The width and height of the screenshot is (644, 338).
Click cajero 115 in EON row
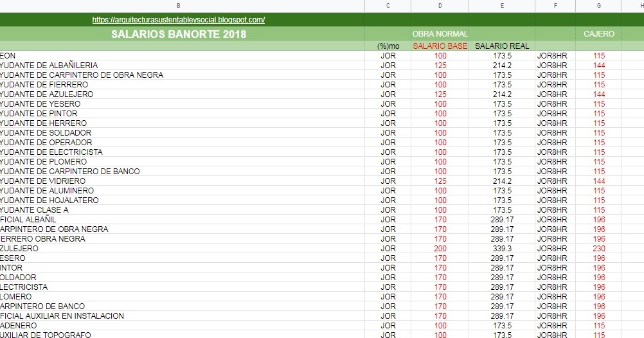598,55
